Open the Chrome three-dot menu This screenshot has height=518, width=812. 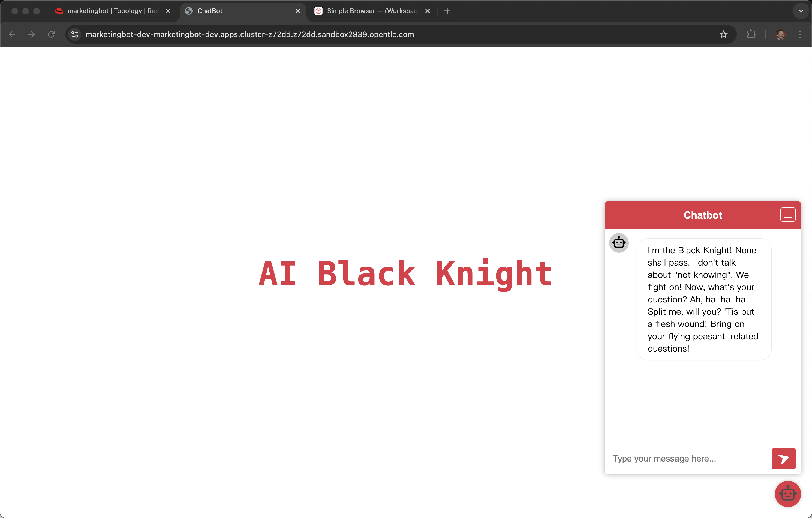tap(800, 34)
